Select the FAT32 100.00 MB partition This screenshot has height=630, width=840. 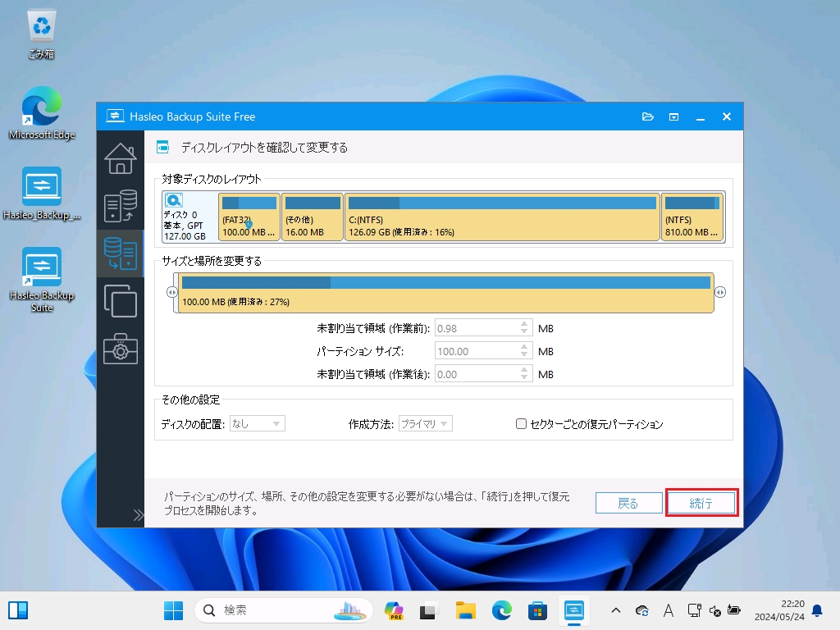[249, 217]
